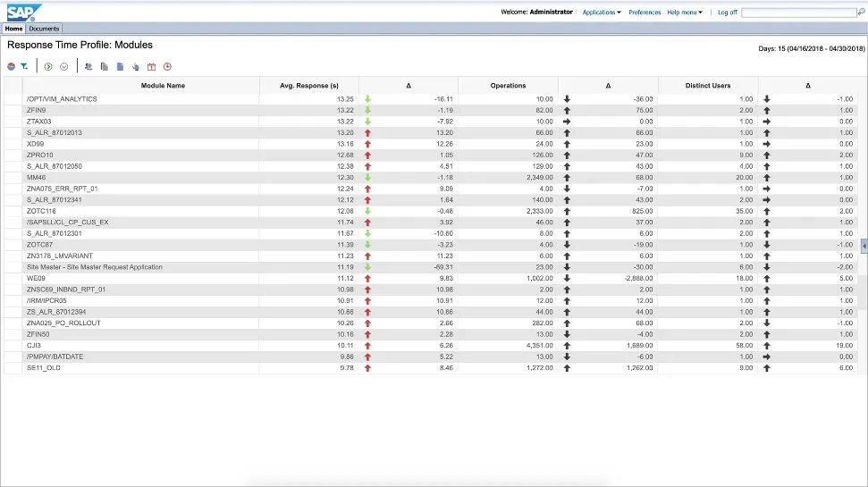
Task: Sort by Module Name column header
Action: pos(163,86)
